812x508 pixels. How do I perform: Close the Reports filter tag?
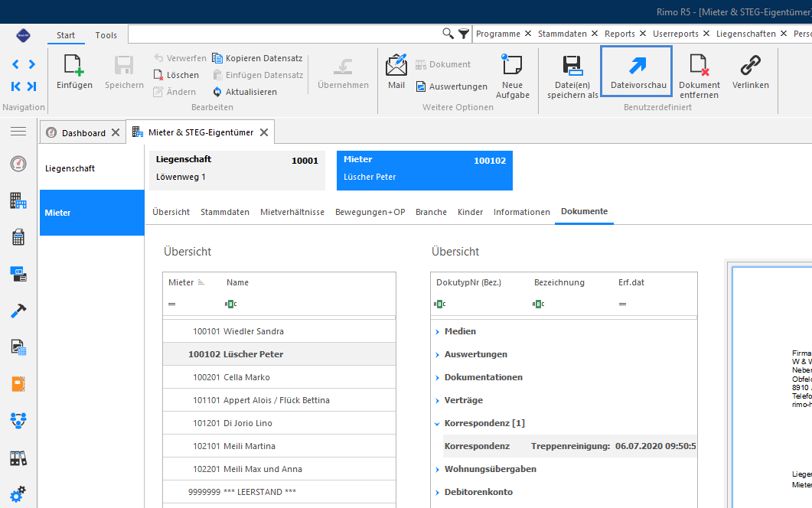click(643, 34)
